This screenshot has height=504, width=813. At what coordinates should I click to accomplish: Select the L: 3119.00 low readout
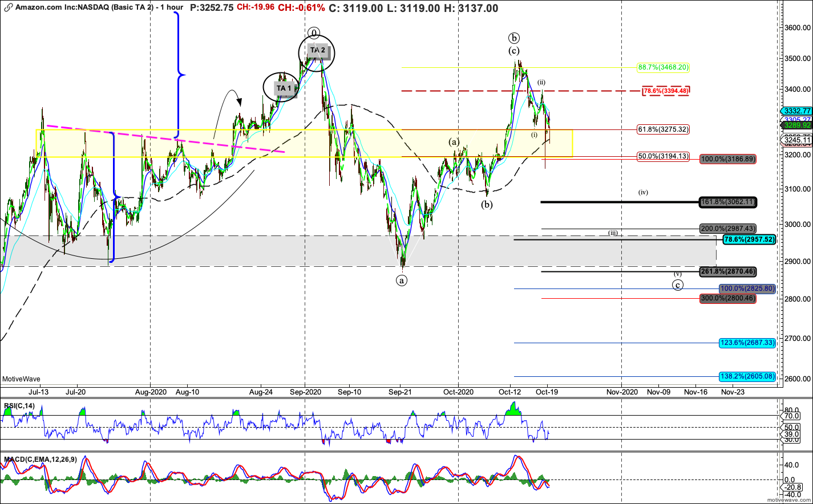413,8
